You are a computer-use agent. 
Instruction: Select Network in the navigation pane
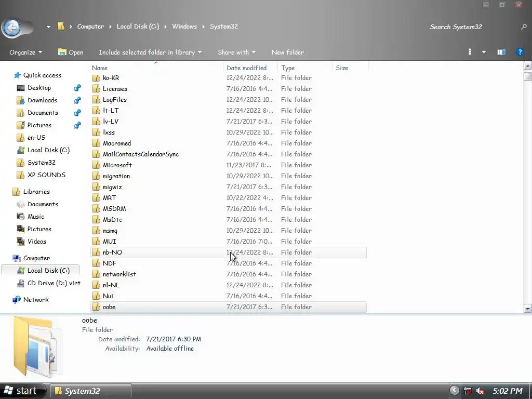click(x=36, y=300)
